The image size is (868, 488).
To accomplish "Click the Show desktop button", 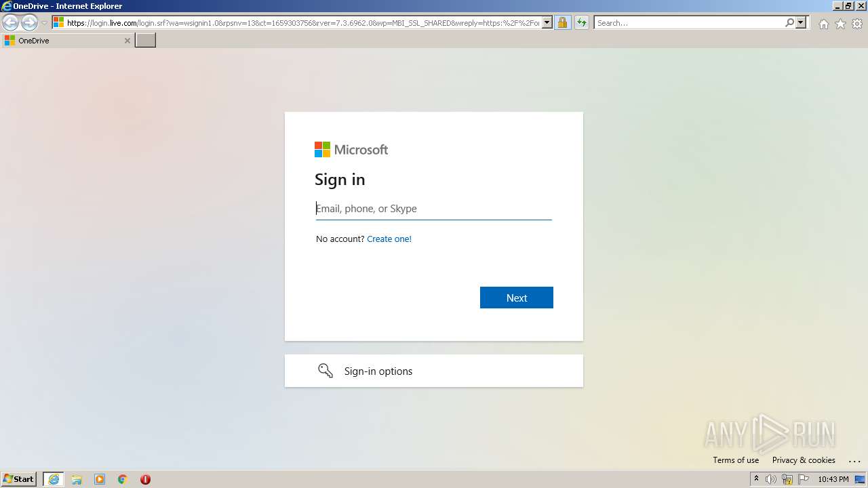I will (x=860, y=479).
